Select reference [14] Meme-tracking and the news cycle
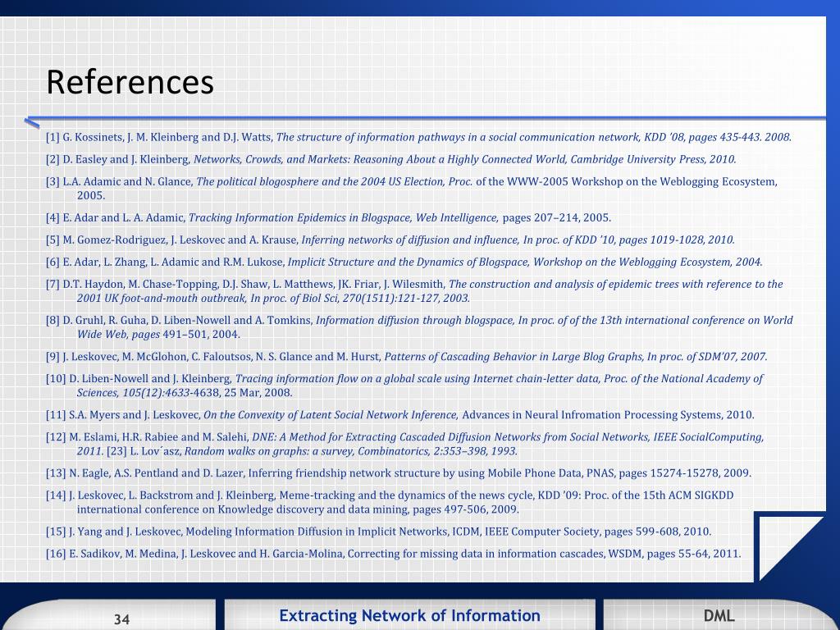Screen dimensions: 840x630 (390, 502)
